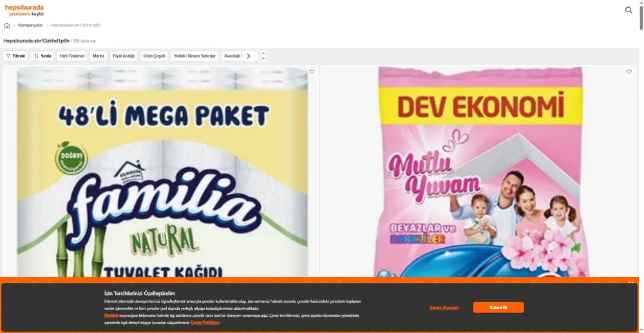The height and width of the screenshot is (333, 644).
Task: Click the Reddet link in cookie banner
Action: [x=111, y=316]
